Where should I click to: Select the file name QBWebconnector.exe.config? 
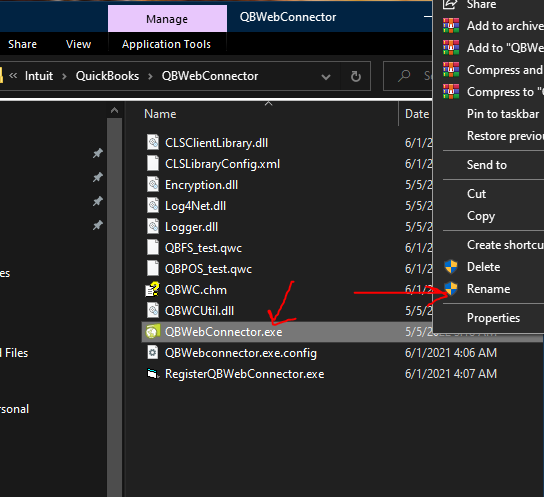pyautogui.click(x=241, y=353)
